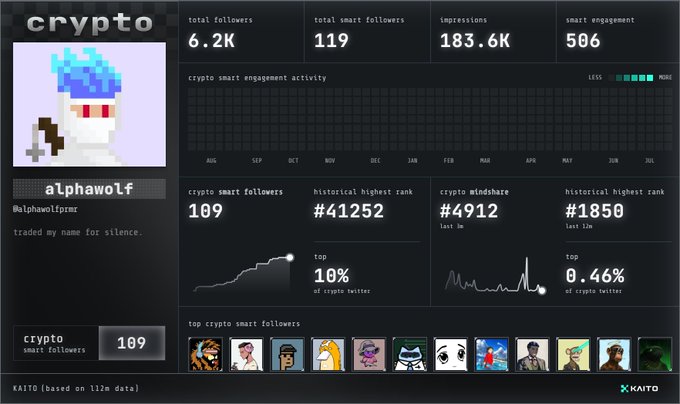Open the side-profile man avatar on white

246,354
